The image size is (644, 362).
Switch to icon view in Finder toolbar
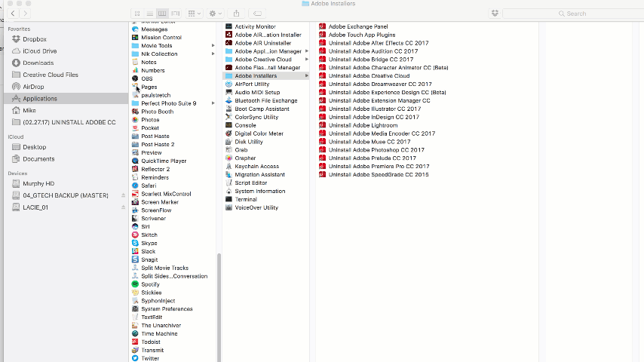point(137,14)
